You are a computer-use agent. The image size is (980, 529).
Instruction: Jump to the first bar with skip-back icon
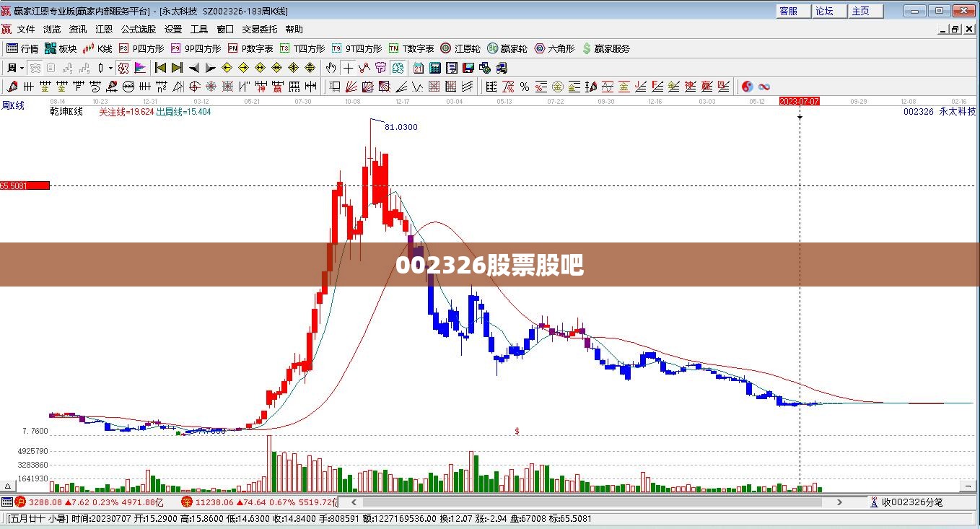[160, 68]
